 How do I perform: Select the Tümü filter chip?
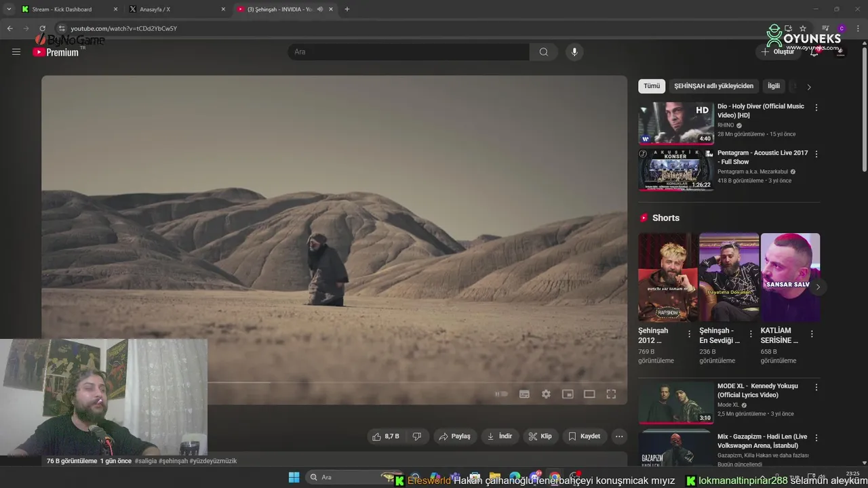point(652,86)
